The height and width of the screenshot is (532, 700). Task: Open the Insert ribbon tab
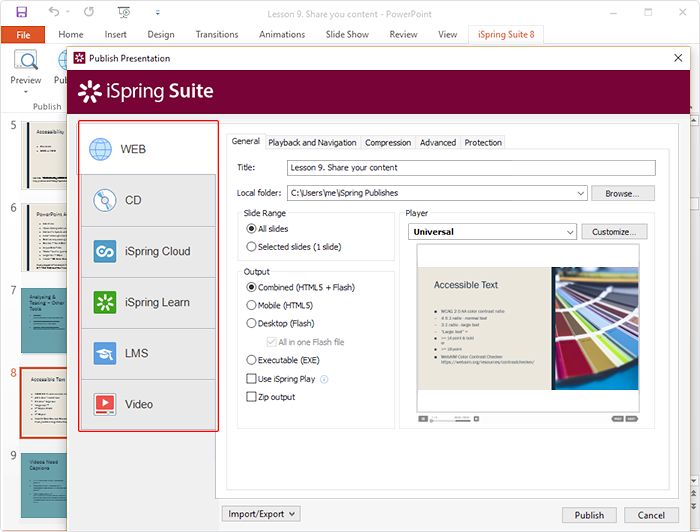point(115,34)
